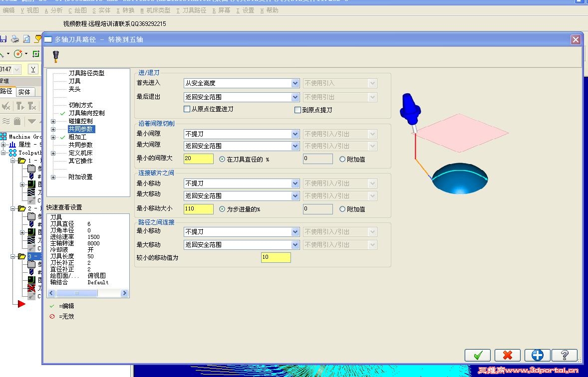Select 附加值 radio in 连接破片之间 section

[342, 209]
